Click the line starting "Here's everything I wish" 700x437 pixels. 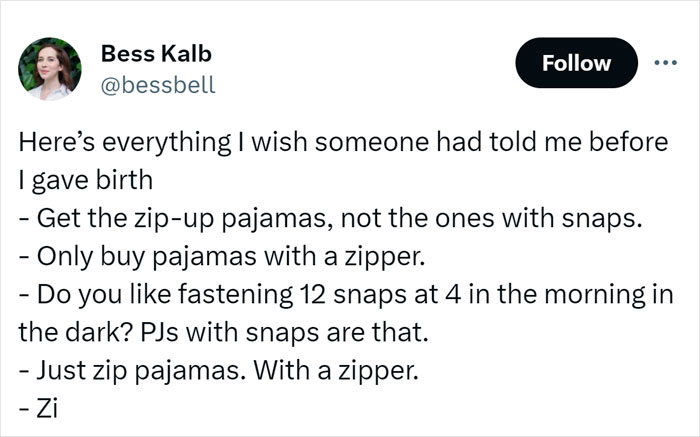pyautogui.click(x=342, y=143)
